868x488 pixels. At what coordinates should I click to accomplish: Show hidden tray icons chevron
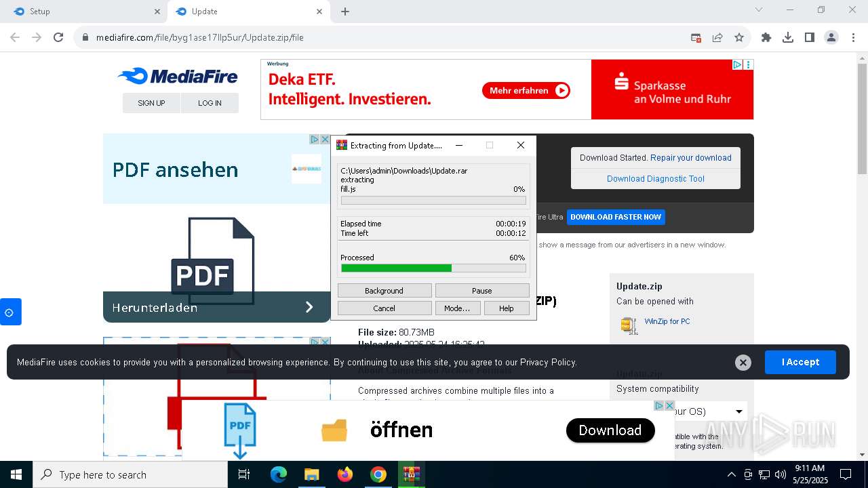pyautogui.click(x=731, y=474)
